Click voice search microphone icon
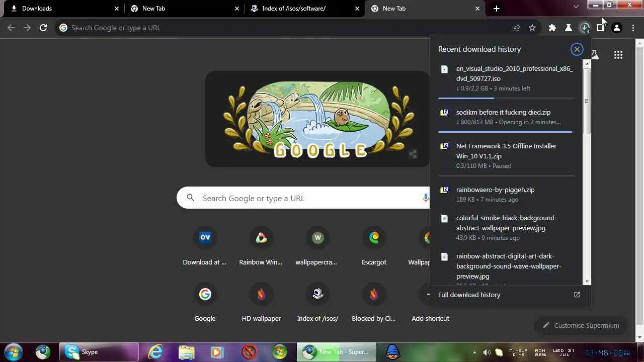 click(426, 198)
